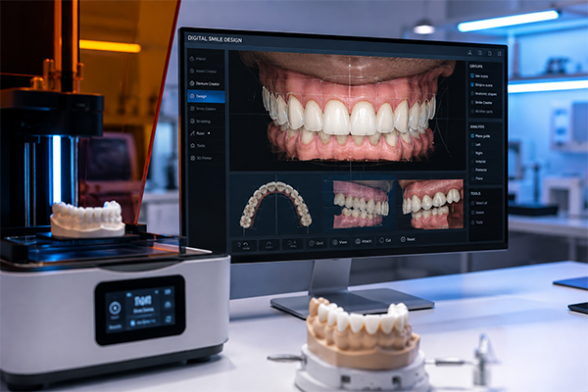Open the 3D Printer sidebar entry
588x392 pixels.
206,158
